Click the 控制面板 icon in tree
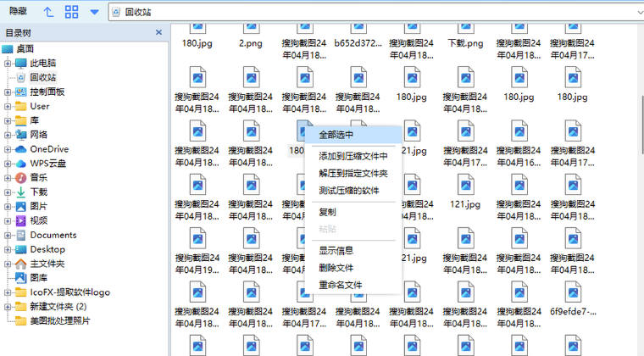 point(21,92)
